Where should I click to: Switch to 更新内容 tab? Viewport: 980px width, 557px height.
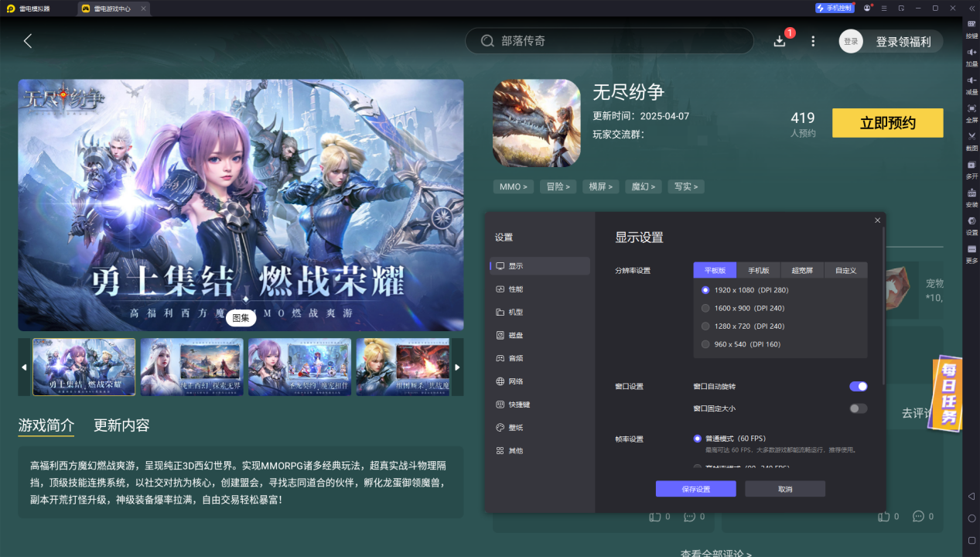click(x=121, y=425)
